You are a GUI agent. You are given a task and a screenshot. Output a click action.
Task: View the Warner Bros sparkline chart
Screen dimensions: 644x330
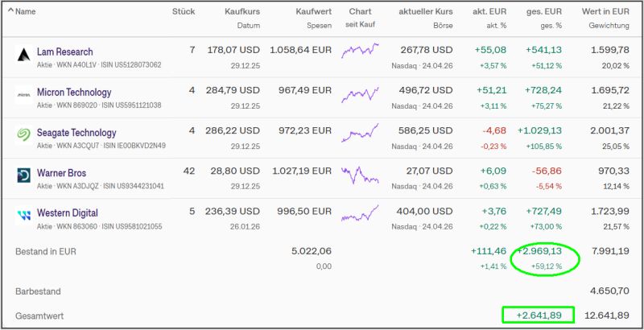[x=360, y=174]
